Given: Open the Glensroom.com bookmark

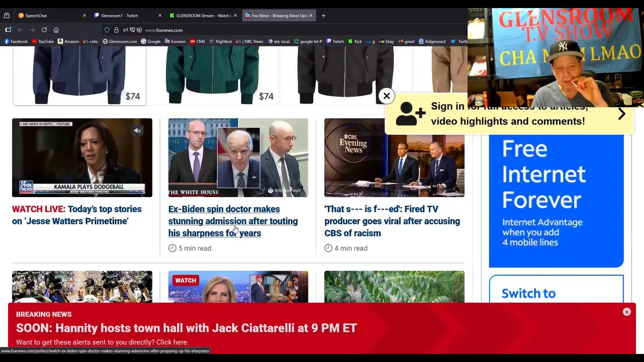Looking at the screenshot, I should click(x=120, y=42).
